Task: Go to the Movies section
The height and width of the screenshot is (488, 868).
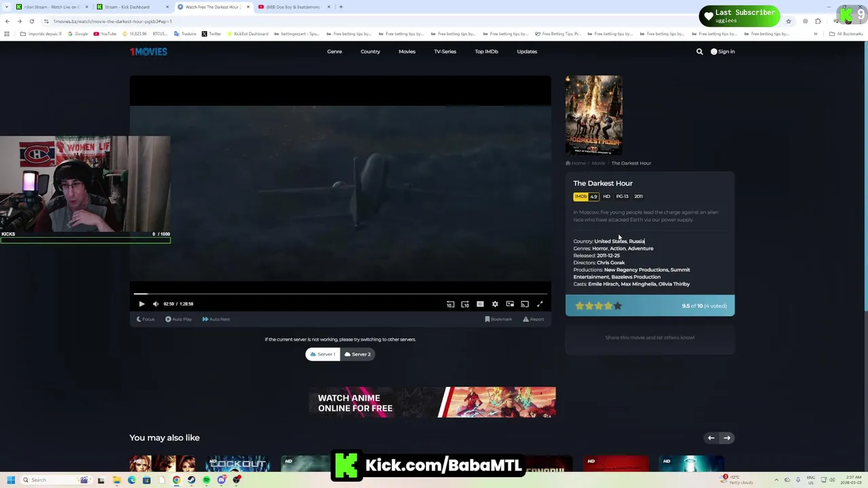Action: click(407, 52)
